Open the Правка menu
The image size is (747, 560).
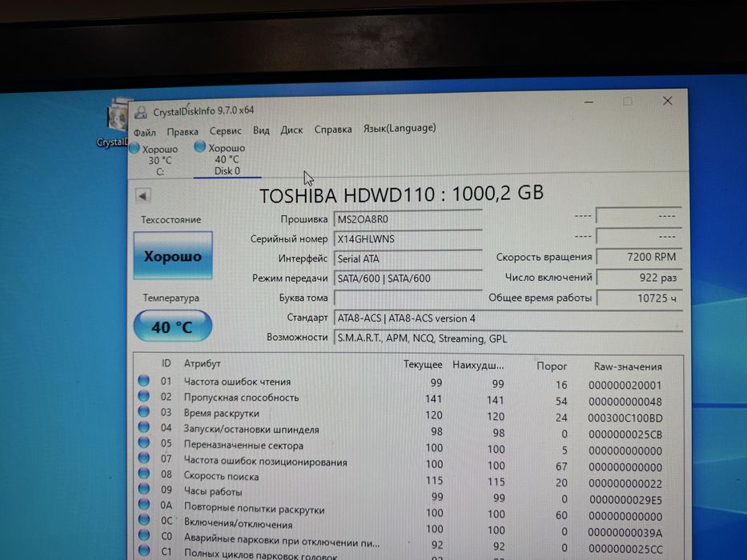pyautogui.click(x=183, y=132)
